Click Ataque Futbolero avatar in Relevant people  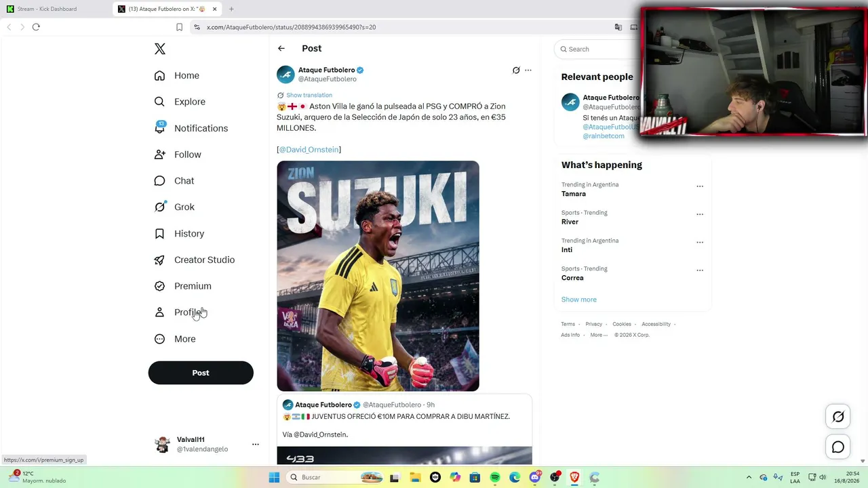[x=570, y=102]
